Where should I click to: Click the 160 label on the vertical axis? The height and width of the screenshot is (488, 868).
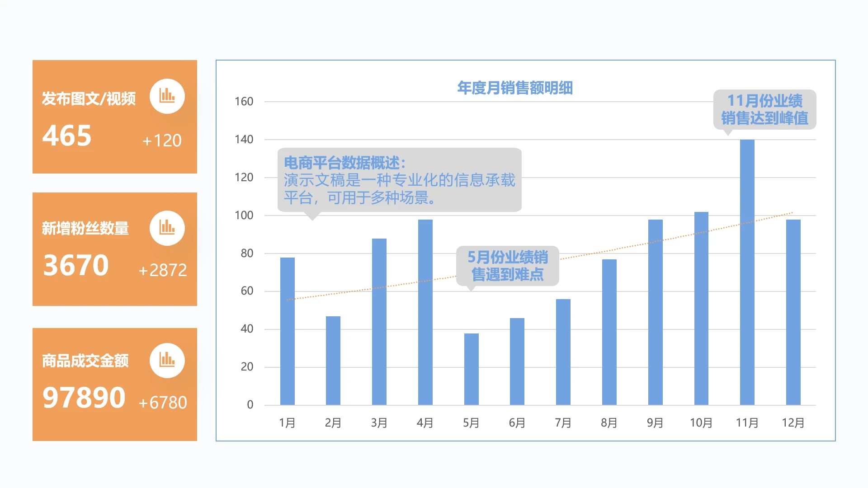[245, 101]
